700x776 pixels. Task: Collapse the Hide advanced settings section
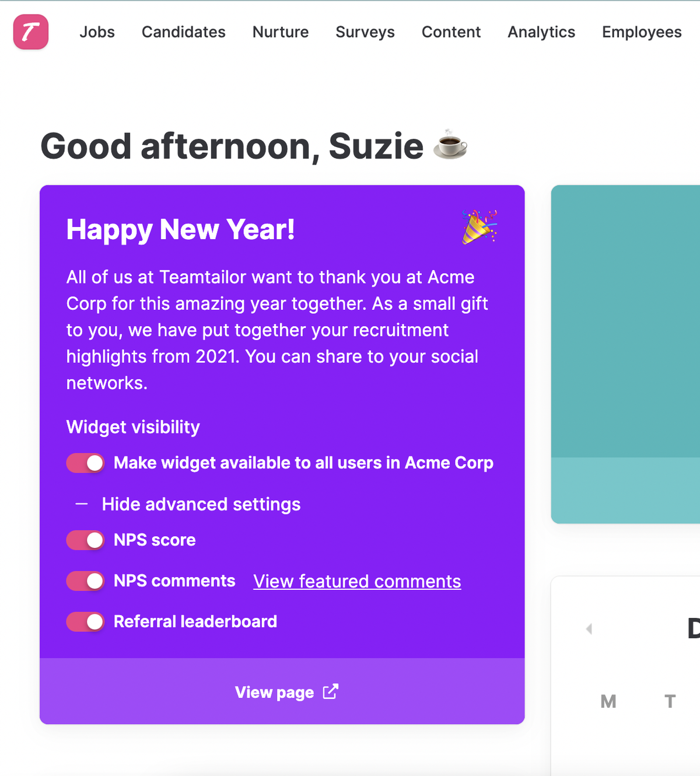(201, 504)
